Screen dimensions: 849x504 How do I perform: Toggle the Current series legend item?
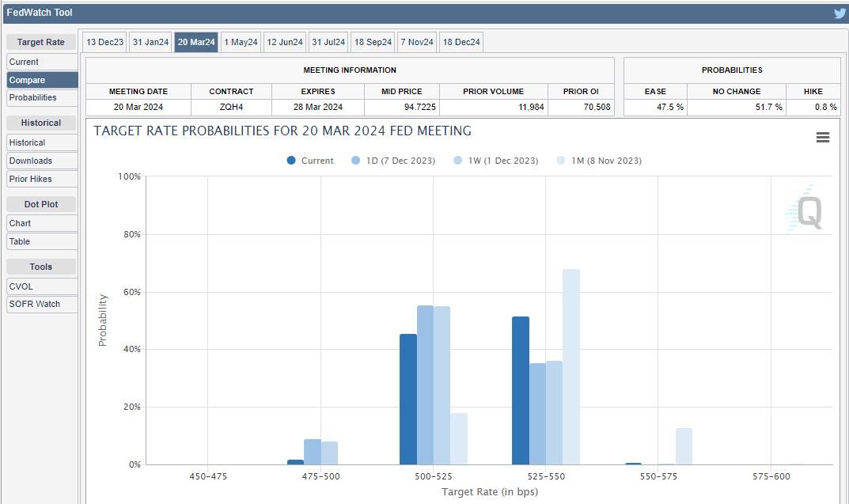point(310,161)
